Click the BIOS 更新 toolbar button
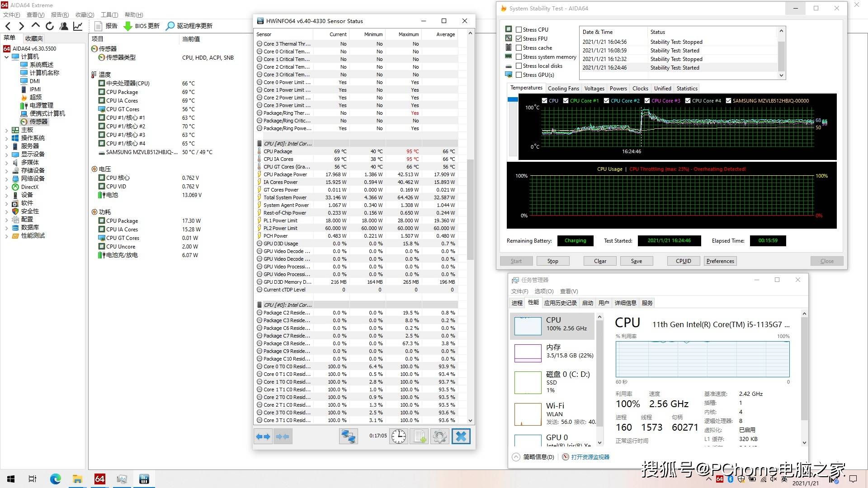This screenshot has width=868, height=488. point(142,26)
